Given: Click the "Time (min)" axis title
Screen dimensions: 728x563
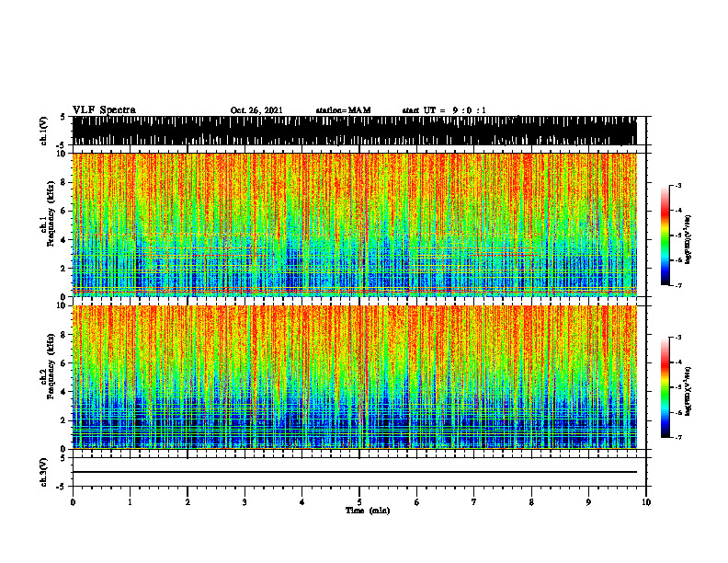Looking at the screenshot, I should (x=368, y=511).
